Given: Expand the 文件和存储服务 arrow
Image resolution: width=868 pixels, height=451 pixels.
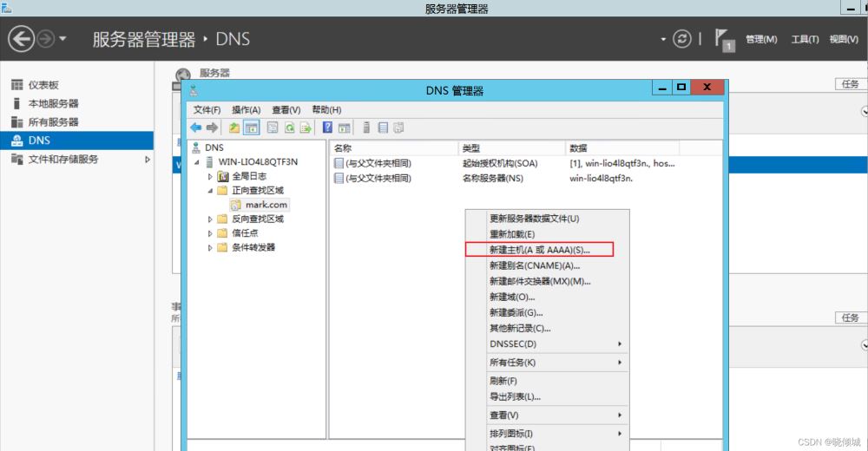Looking at the screenshot, I should tap(148, 160).
